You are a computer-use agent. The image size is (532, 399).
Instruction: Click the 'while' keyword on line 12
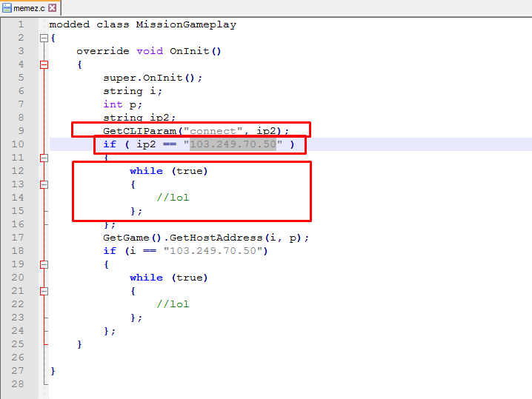coord(146,171)
